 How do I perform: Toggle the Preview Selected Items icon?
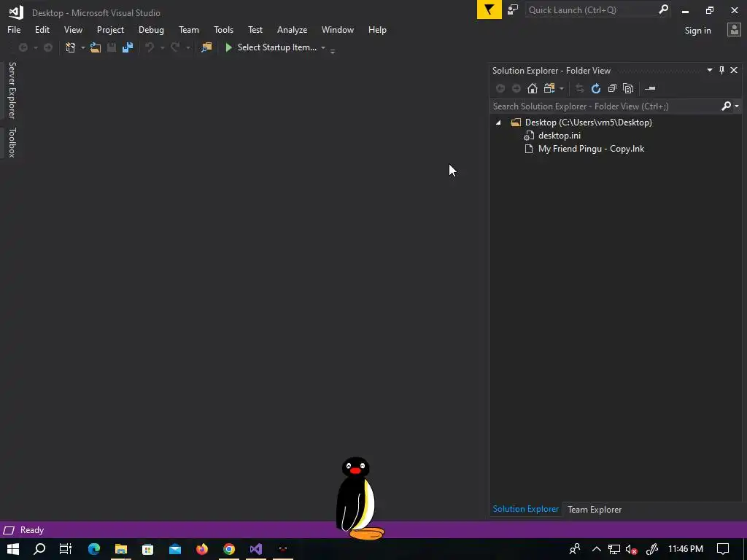(650, 88)
